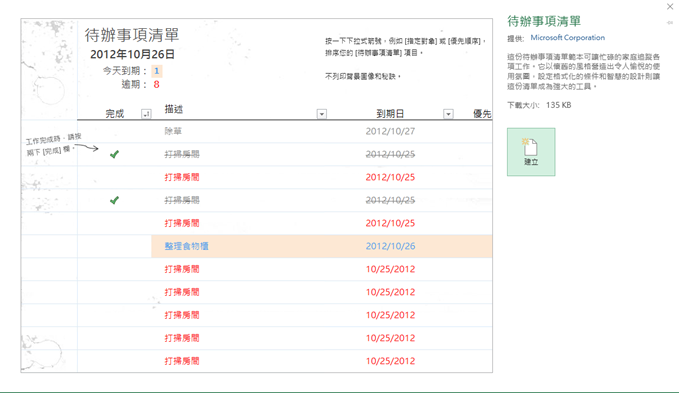
Task: Click the handwritten 工作完成時 note in the preview
Action: pyautogui.click(x=54, y=144)
